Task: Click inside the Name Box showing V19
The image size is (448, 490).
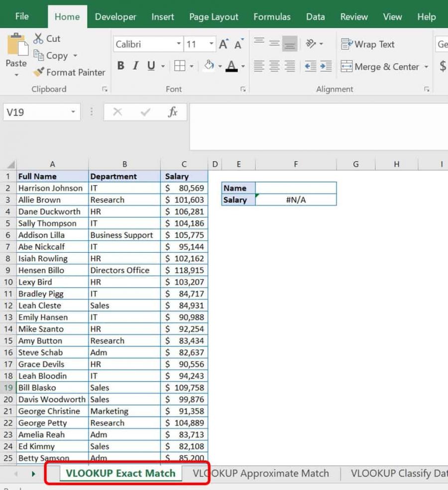Action: [x=35, y=112]
